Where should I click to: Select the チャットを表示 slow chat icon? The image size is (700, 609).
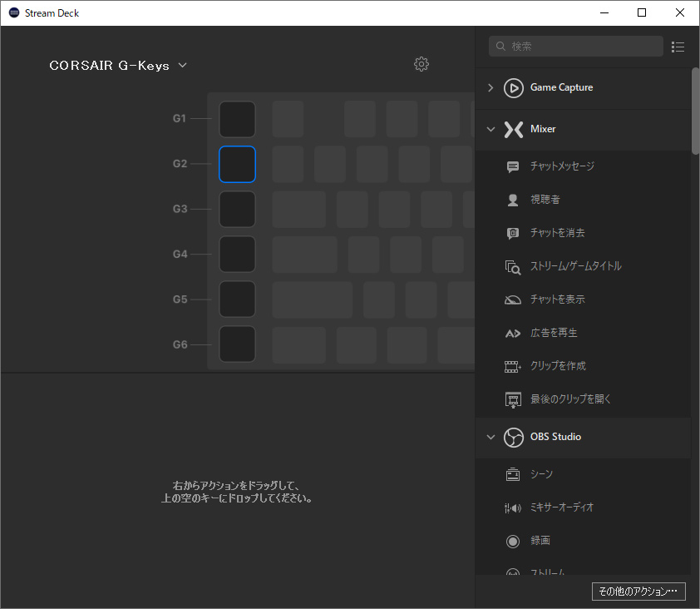pyautogui.click(x=513, y=300)
